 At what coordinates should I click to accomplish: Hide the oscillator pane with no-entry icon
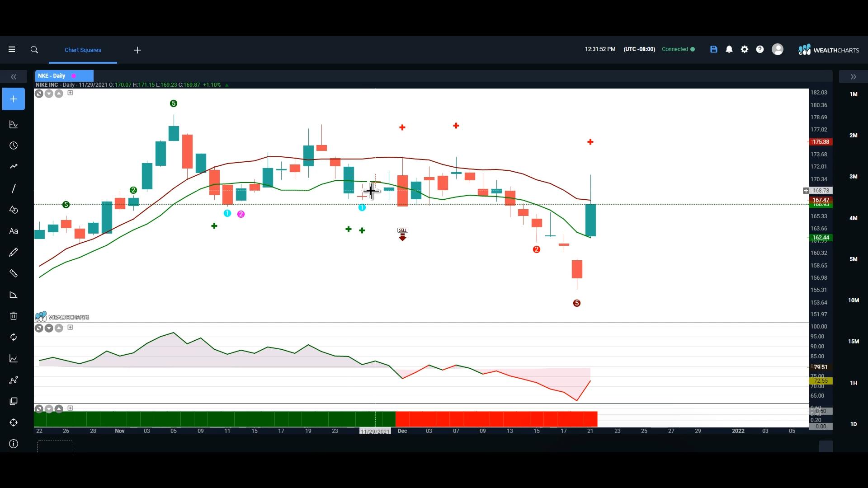point(39,328)
